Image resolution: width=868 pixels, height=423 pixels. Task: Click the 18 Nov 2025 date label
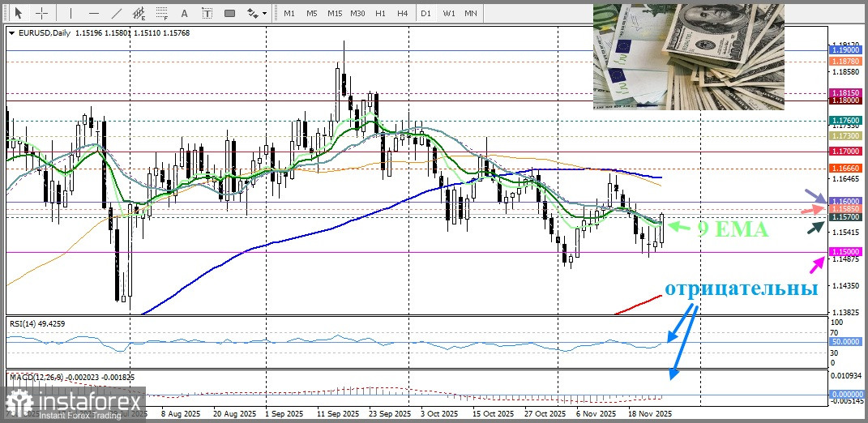[x=651, y=413]
